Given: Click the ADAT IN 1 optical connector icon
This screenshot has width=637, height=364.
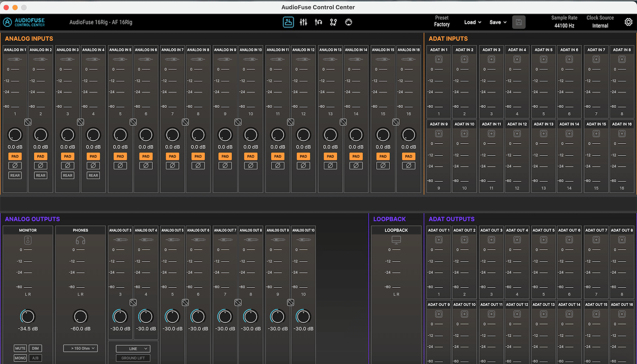Looking at the screenshot, I should point(439,59).
